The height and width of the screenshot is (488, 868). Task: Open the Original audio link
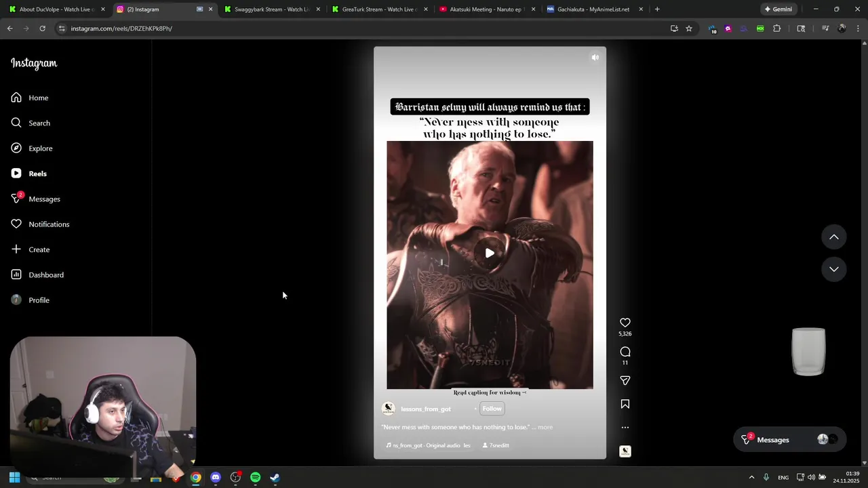(428, 445)
